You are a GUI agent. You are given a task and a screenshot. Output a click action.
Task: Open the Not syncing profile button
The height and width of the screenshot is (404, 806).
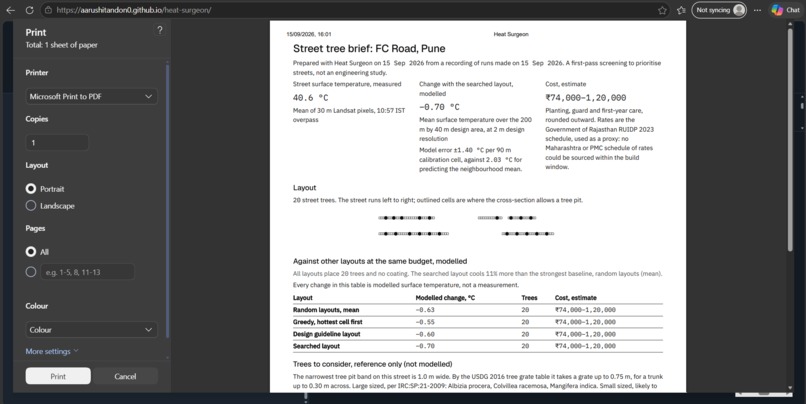point(719,10)
